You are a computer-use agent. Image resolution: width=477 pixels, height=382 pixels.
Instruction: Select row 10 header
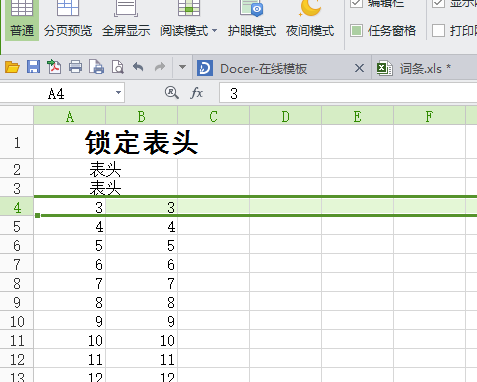(x=17, y=321)
